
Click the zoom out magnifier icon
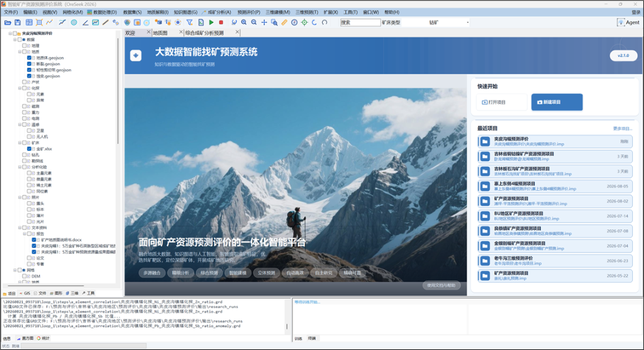254,23
